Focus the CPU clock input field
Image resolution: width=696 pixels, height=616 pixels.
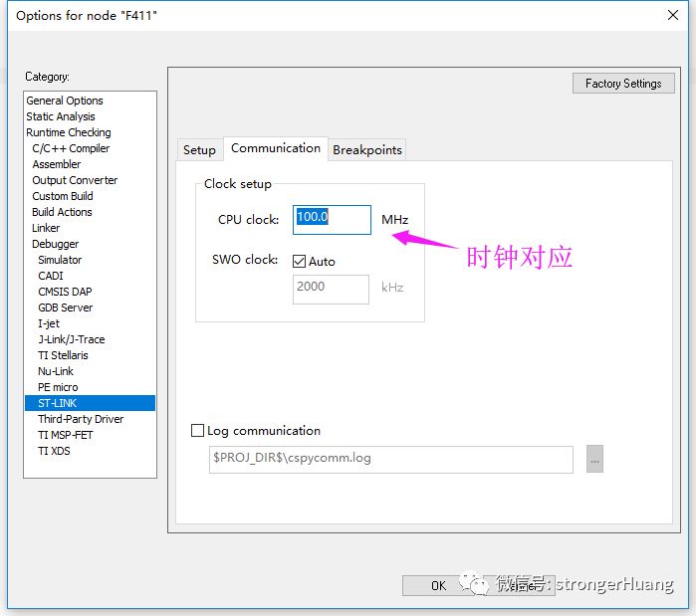tap(332, 220)
